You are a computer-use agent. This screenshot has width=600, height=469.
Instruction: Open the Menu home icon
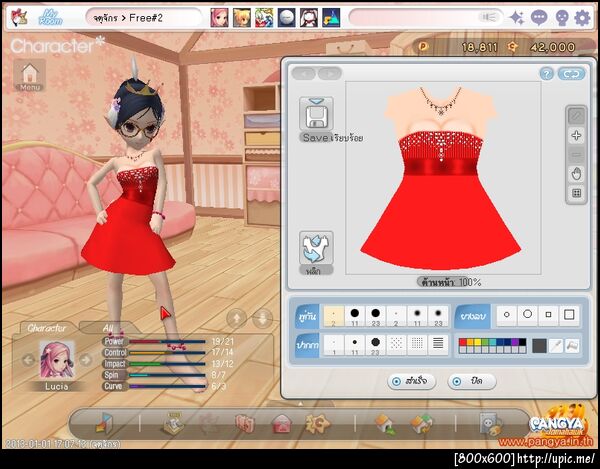point(30,76)
